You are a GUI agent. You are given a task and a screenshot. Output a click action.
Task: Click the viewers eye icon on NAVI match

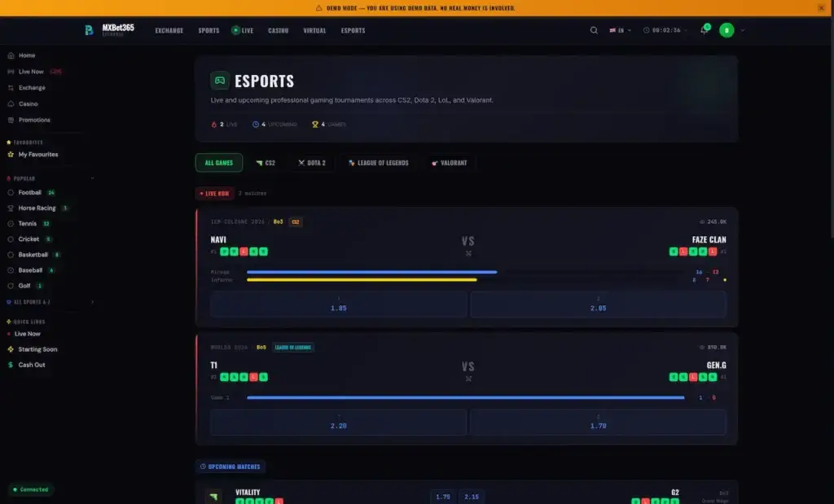pyautogui.click(x=702, y=221)
